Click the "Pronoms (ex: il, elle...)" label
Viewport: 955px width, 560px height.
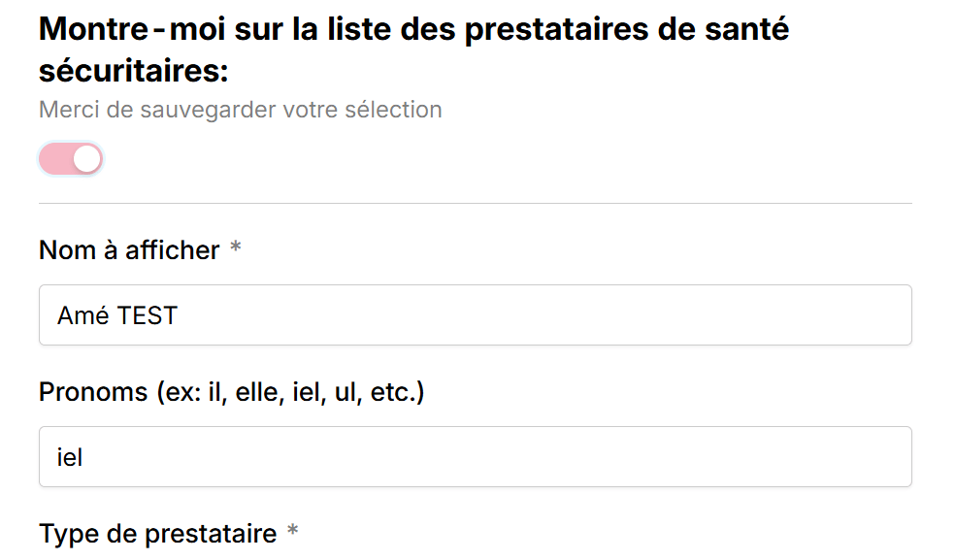click(x=231, y=393)
